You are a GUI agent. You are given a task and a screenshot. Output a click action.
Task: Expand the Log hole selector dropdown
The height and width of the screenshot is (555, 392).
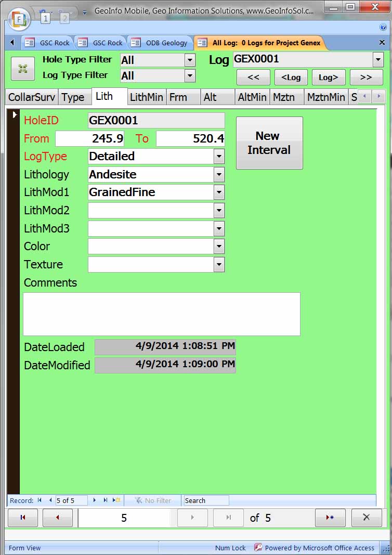378,60
